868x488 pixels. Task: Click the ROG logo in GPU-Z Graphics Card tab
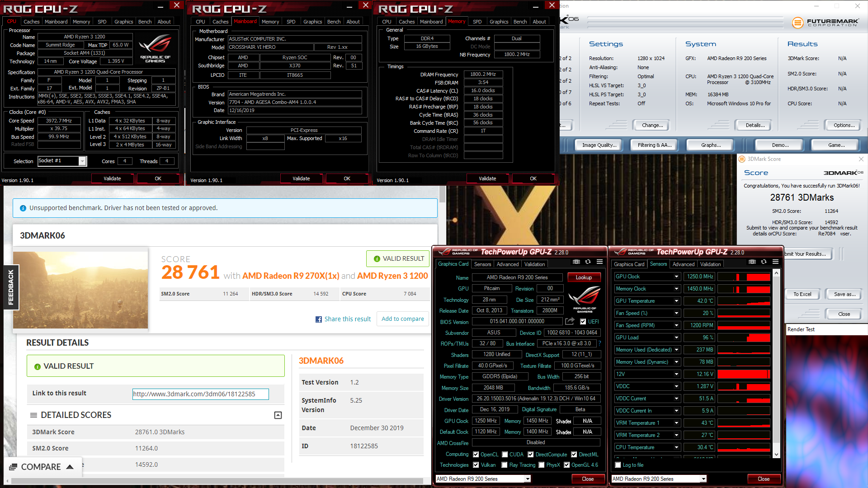point(584,299)
